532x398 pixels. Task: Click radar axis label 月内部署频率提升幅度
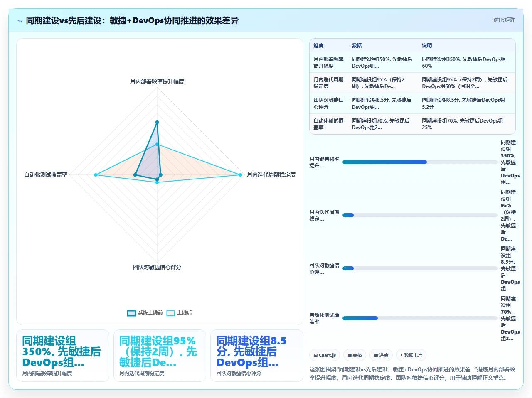tap(157, 81)
